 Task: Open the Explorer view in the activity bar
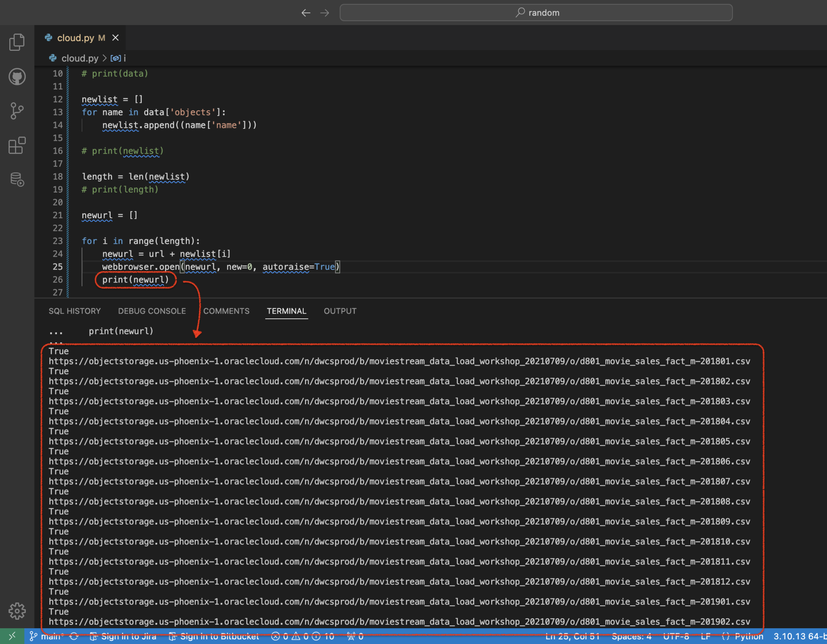tap(17, 42)
